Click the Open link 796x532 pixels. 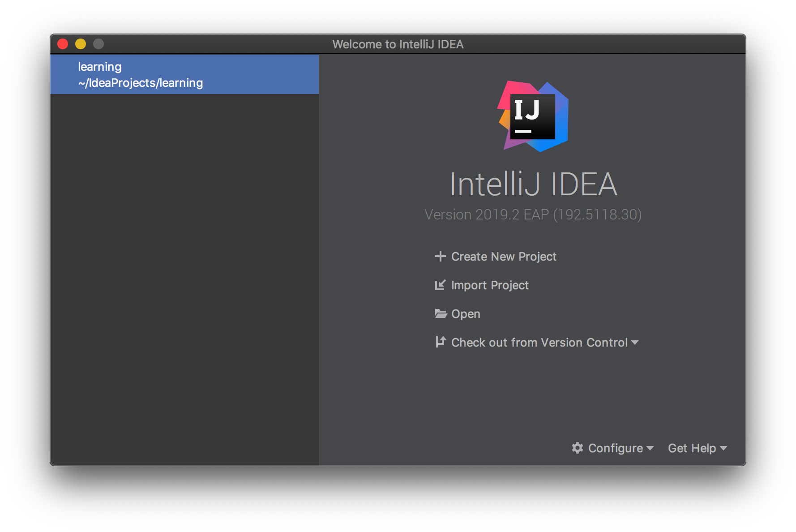pos(466,314)
